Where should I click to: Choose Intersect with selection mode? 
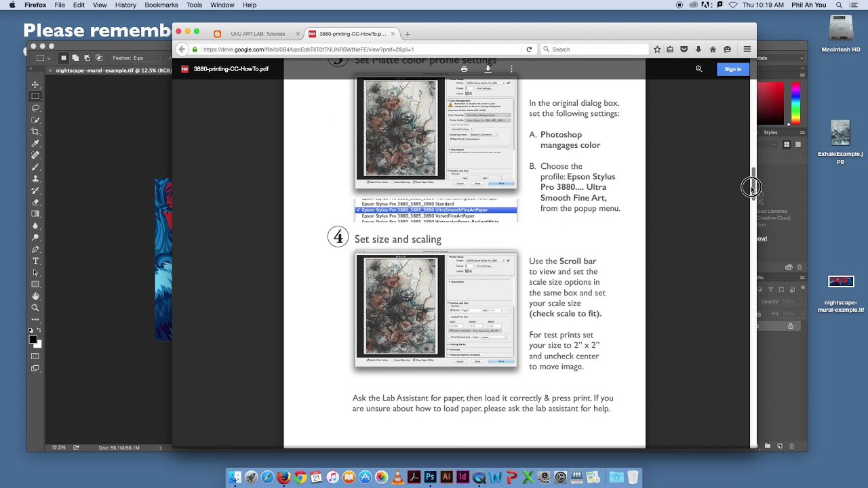point(99,58)
